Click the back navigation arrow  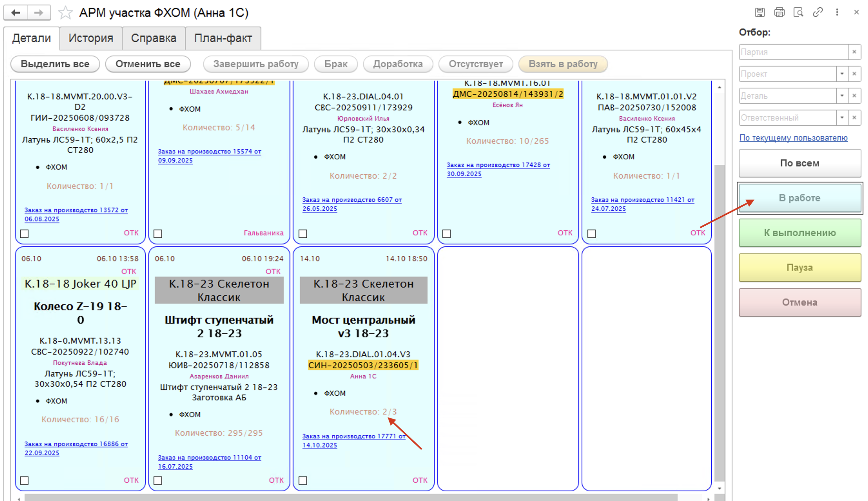pos(16,13)
